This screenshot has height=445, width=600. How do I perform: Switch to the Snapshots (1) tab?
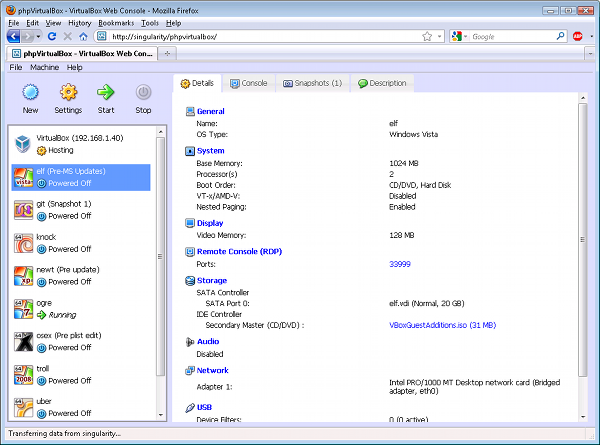coord(312,83)
